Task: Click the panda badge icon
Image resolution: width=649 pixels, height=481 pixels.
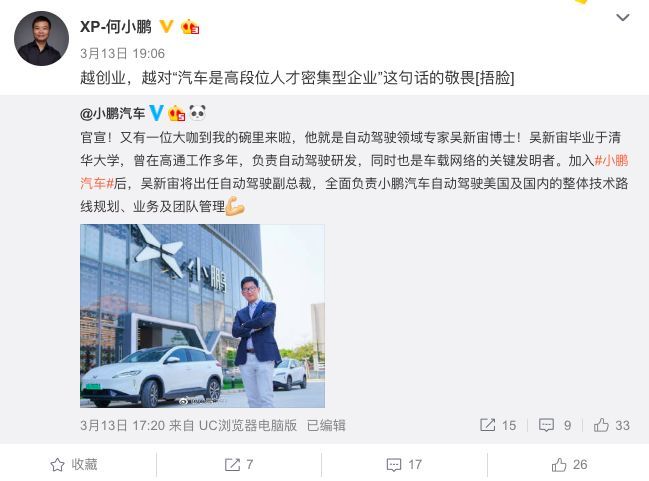Action: pos(197,112)
